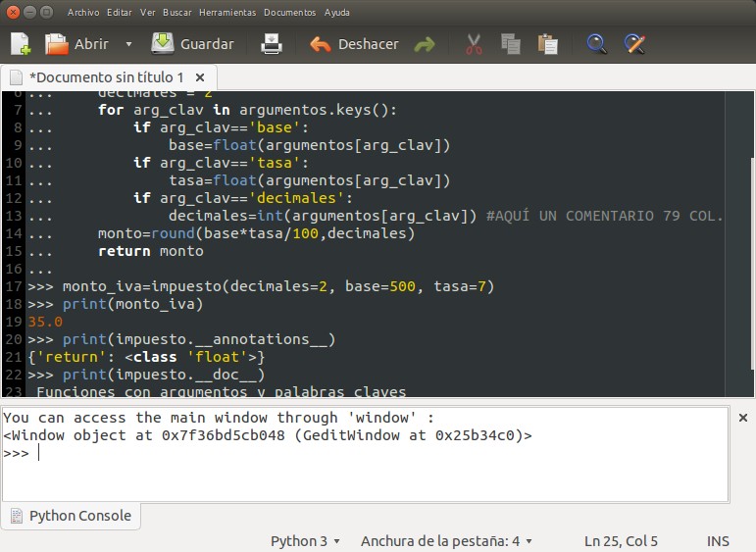The width and height of the screenshot is (756, 552).
Task: Expand the recent files arrow beside Abrir
Action: click(x=128, y=44)
